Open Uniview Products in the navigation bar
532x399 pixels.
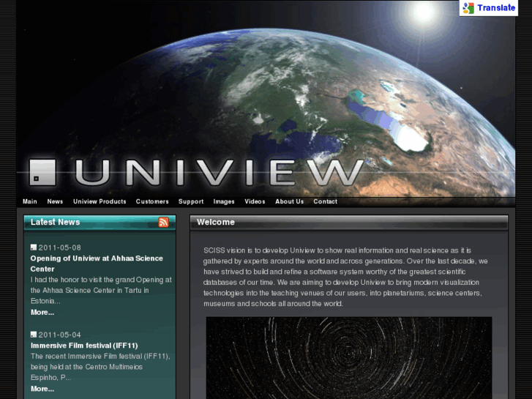(x=100, y=201)
